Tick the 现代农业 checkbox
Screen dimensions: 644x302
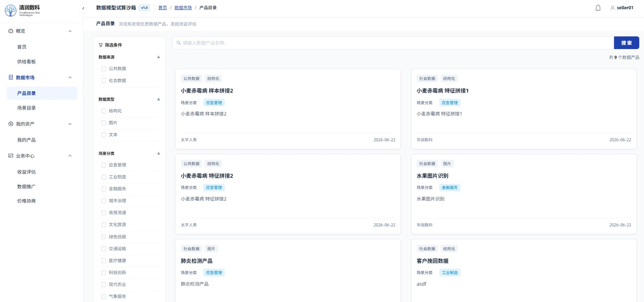(x=104, y=285)
